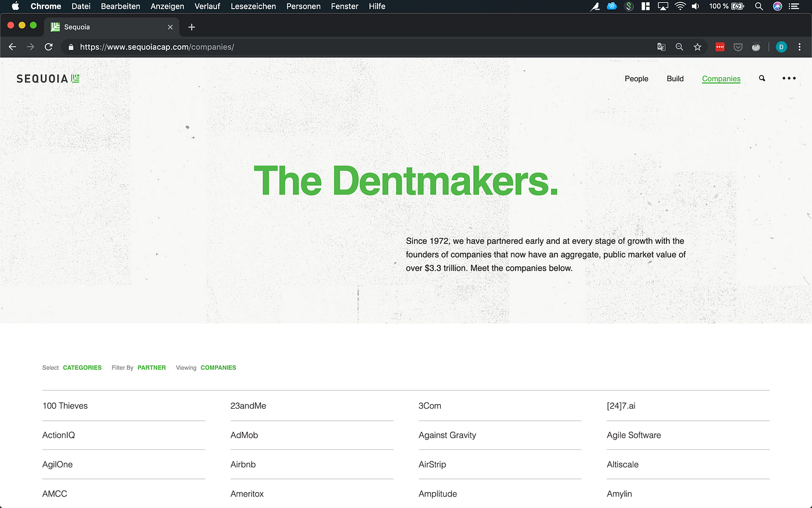Open Notification Center list icon

tap(794, 6)
